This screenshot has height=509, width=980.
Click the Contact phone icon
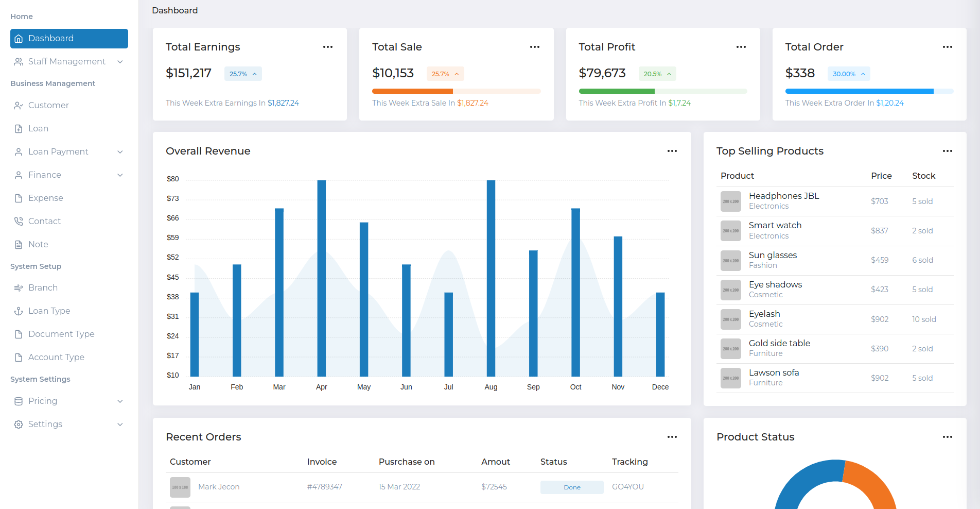(x=19, y=222)
